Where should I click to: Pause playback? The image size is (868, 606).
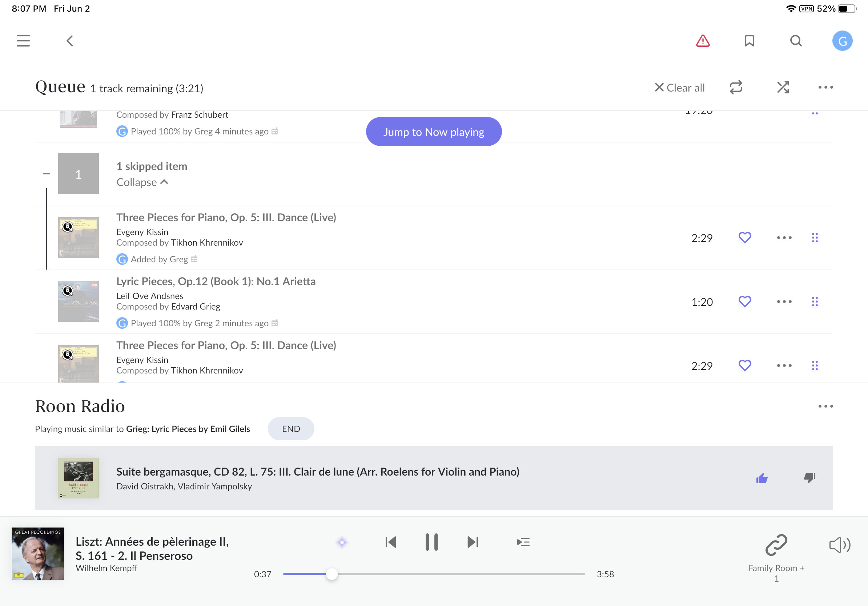click(431, 542)
